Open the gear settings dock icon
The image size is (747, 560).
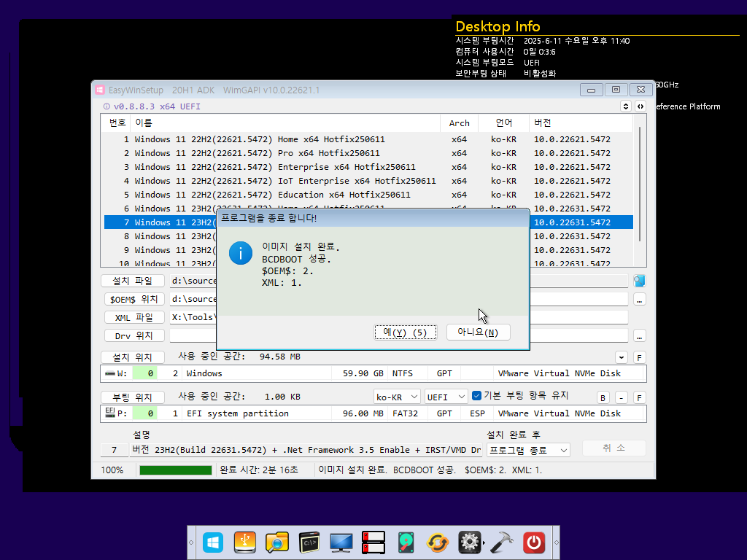click(470, 542)
